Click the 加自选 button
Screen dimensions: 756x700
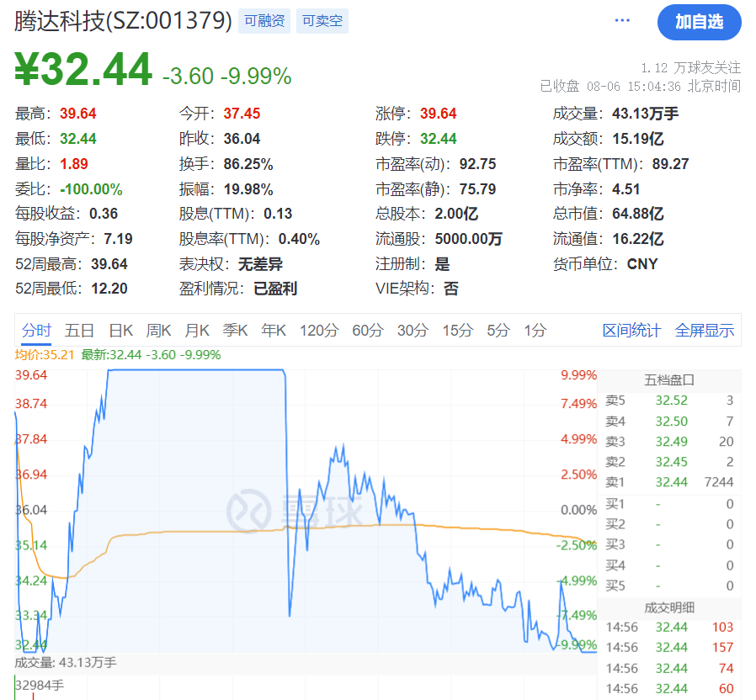tap(699, 22)
